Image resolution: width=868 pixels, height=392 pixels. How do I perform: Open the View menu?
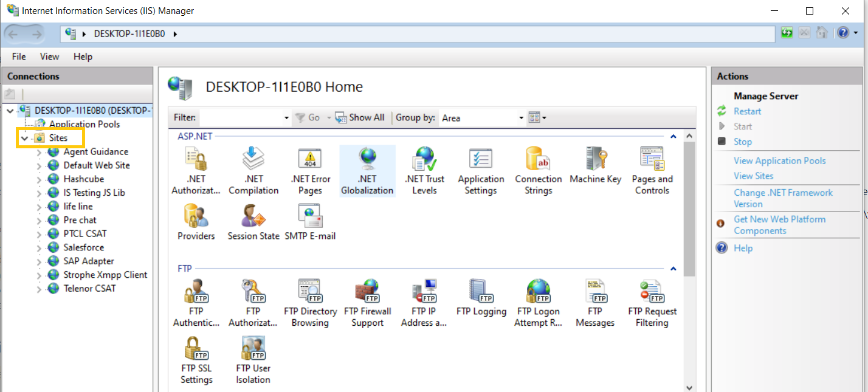point(49,57)
